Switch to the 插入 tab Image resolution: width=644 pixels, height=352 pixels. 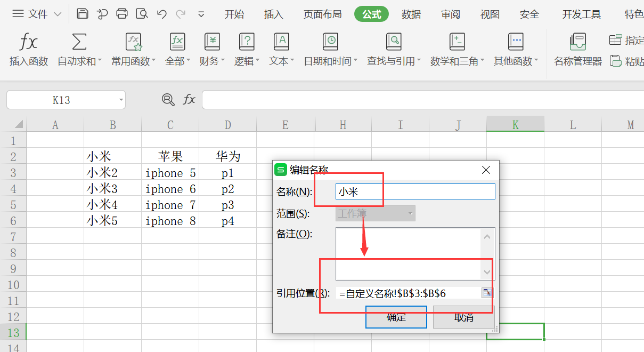click(x=274, y=14)
